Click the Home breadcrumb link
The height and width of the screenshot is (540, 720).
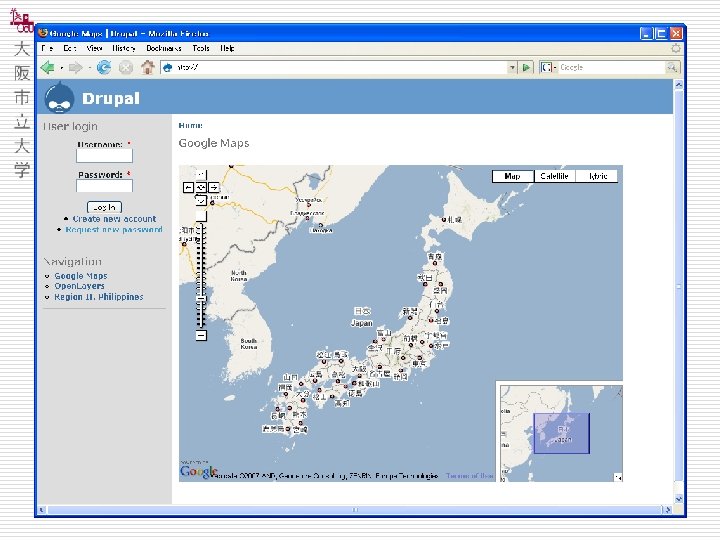[x=190, y=125]
